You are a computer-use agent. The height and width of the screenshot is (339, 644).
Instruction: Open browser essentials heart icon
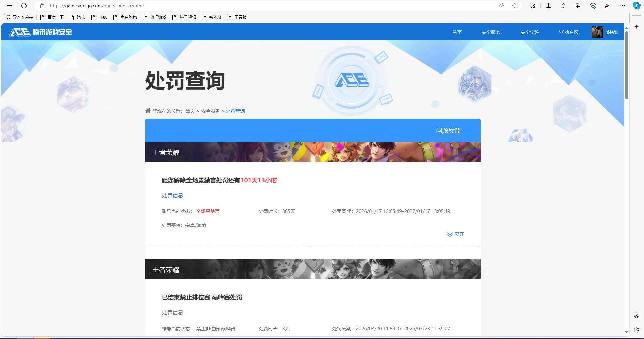(x=593, y=6)
